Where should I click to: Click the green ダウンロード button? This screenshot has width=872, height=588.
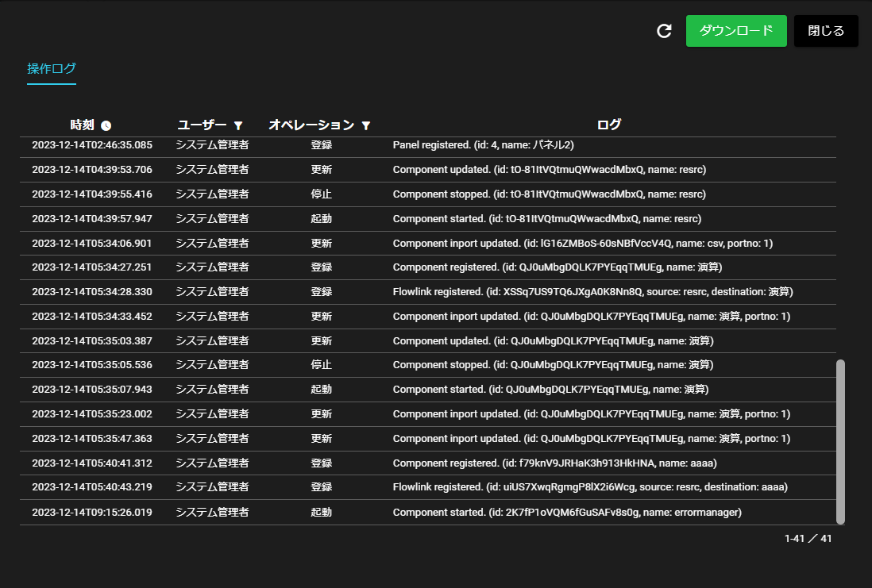[x=735, y=31]
